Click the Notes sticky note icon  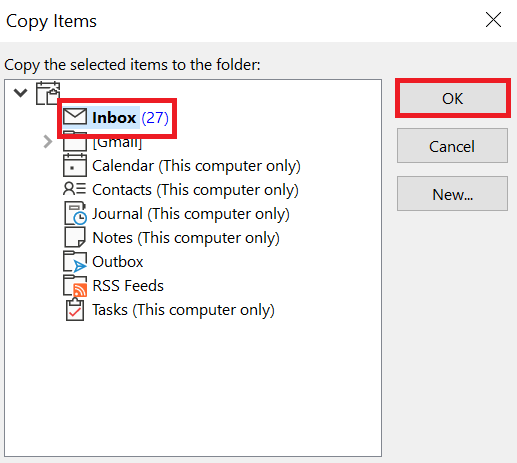coord(75,237)
